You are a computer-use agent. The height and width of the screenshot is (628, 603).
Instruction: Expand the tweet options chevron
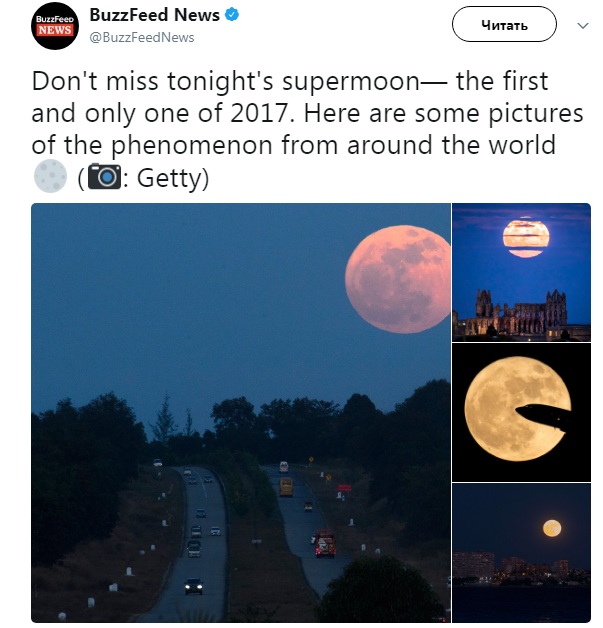[582, 23]
